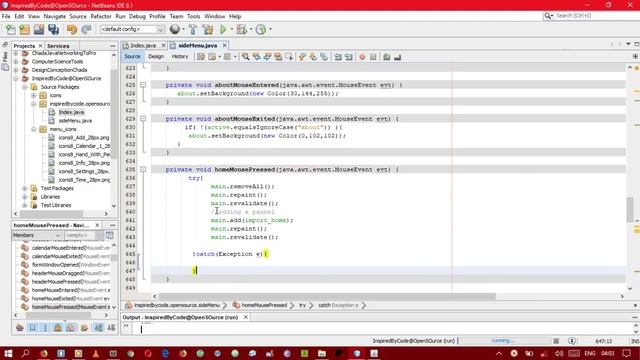Open the VLC cone icon in taskbar
This screenshot has width=640, height=360.
[96, 353]
